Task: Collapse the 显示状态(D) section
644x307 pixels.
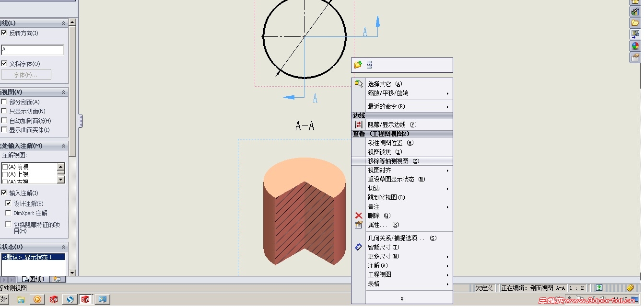Action: click(x=63, y=247)
